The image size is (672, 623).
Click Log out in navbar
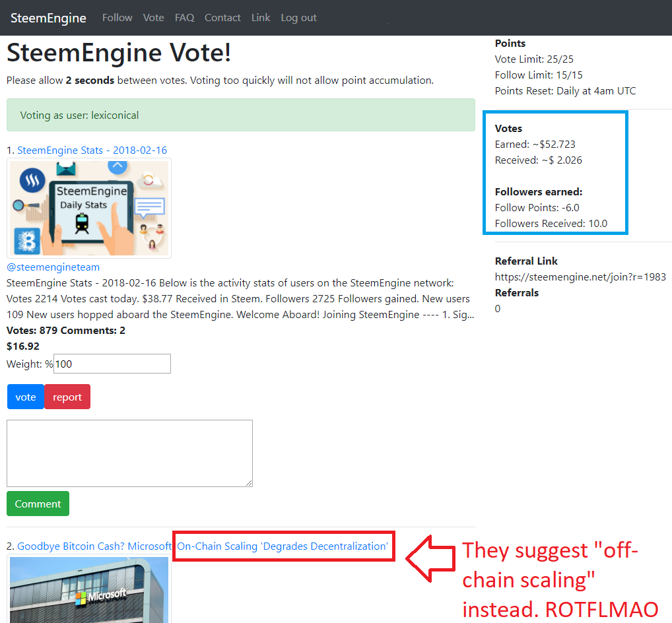[298, 18]
